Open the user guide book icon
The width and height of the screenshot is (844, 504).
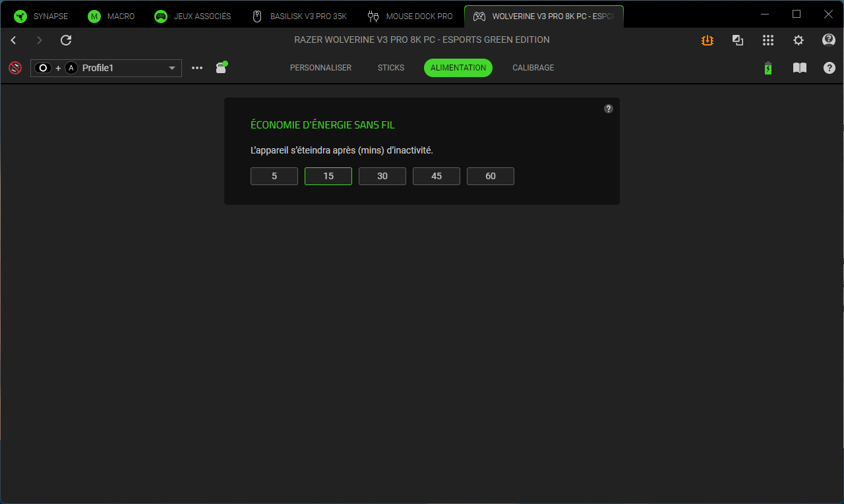[800, 68]
